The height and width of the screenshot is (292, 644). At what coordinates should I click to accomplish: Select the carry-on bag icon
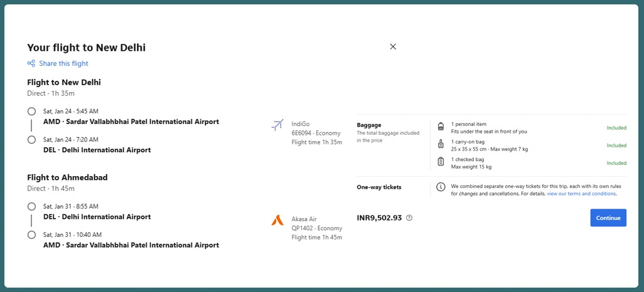pos(441,145)
